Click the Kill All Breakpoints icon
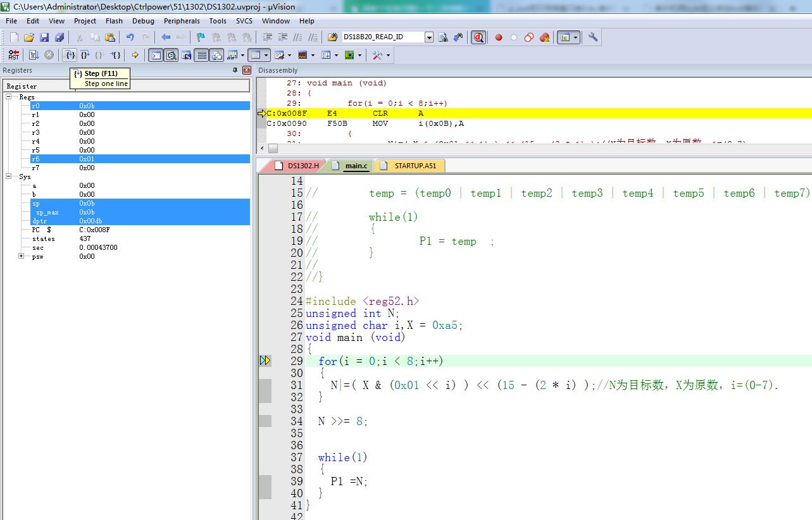 [544, 37]
